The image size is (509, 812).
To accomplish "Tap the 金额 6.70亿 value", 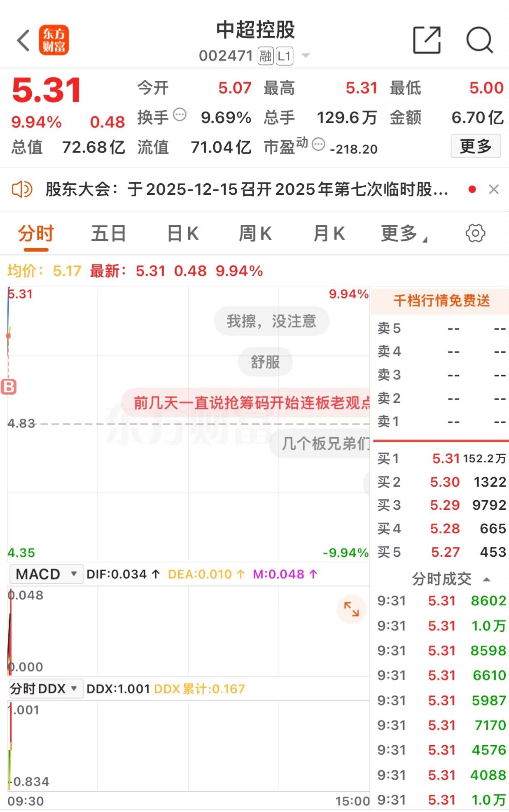I will (447, 118).
